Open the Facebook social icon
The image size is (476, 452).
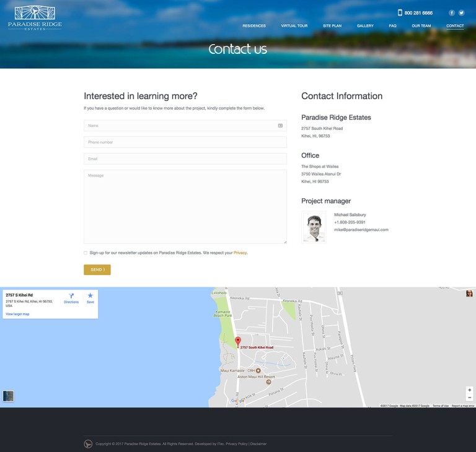(452, 13)
